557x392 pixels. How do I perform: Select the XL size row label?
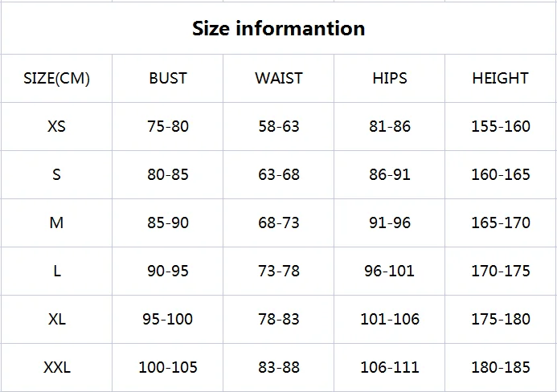click(57, 319)
